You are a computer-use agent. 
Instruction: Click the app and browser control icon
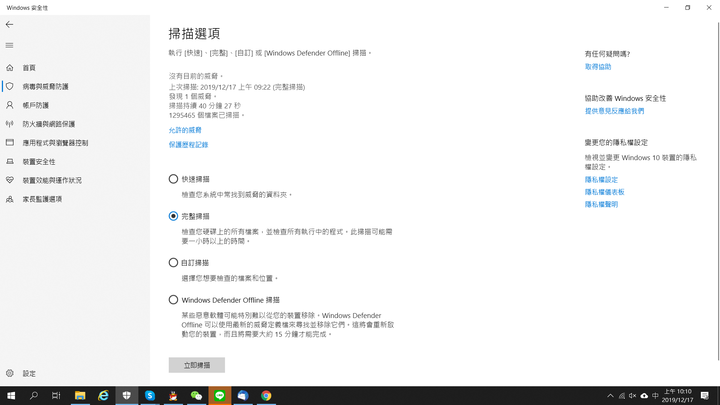10,143
